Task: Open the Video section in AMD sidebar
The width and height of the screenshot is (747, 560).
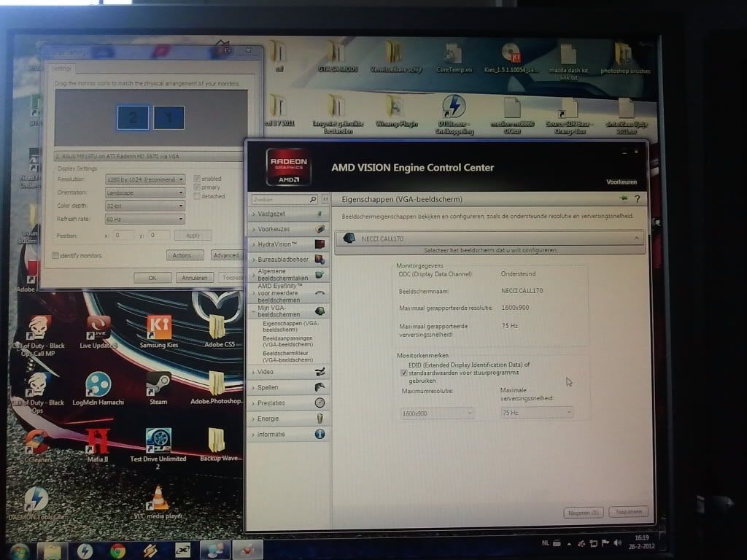Action: [x=289, y=372]
